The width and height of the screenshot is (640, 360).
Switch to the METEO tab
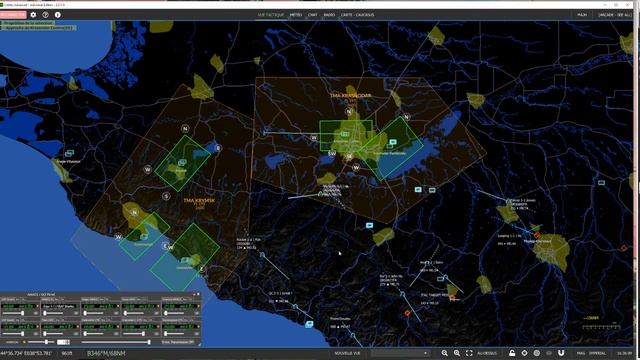(296, 15)
